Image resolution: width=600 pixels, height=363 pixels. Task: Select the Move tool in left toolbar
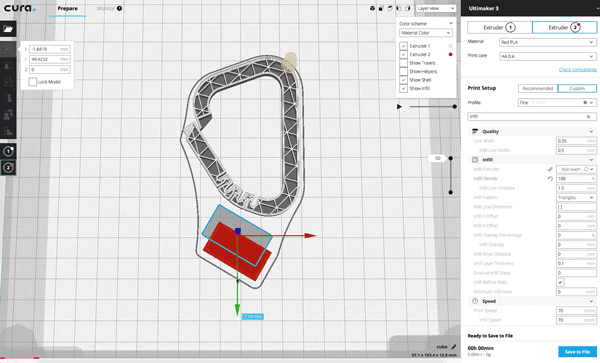pyautogui.click(x=8, y=49)
